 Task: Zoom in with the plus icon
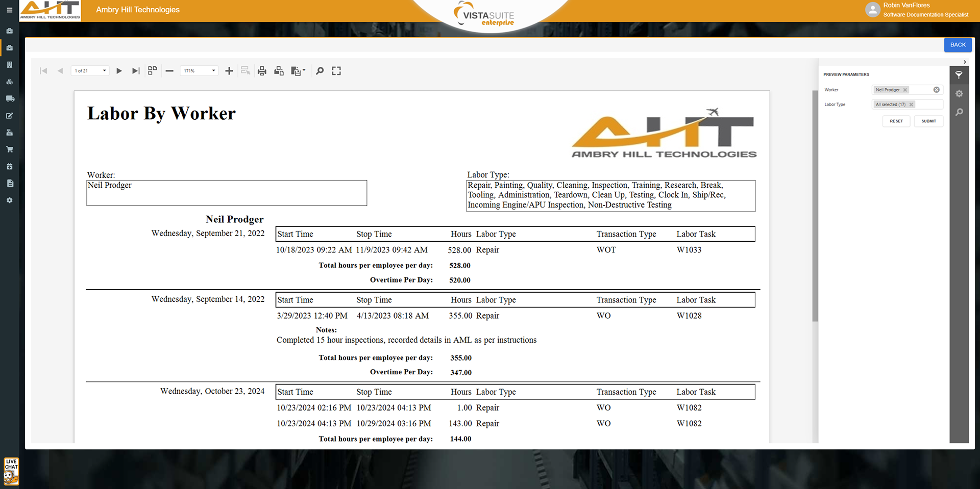coord(229,71)
